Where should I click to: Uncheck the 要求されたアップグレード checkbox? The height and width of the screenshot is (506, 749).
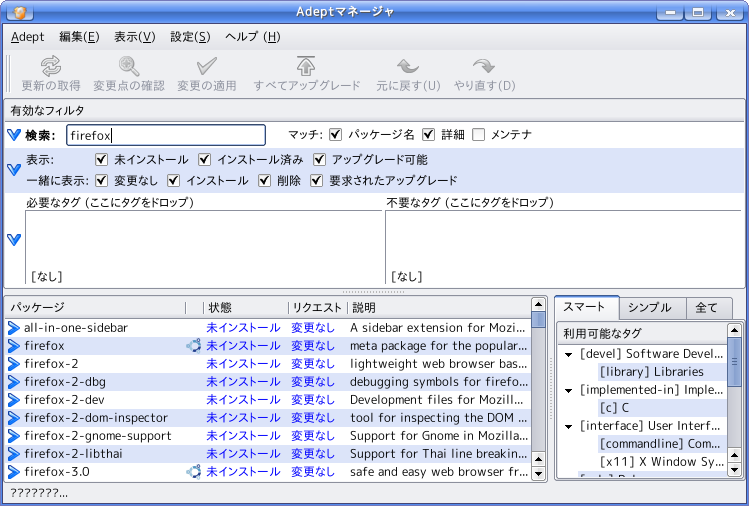pyautogui.click(x=316, y=180)
